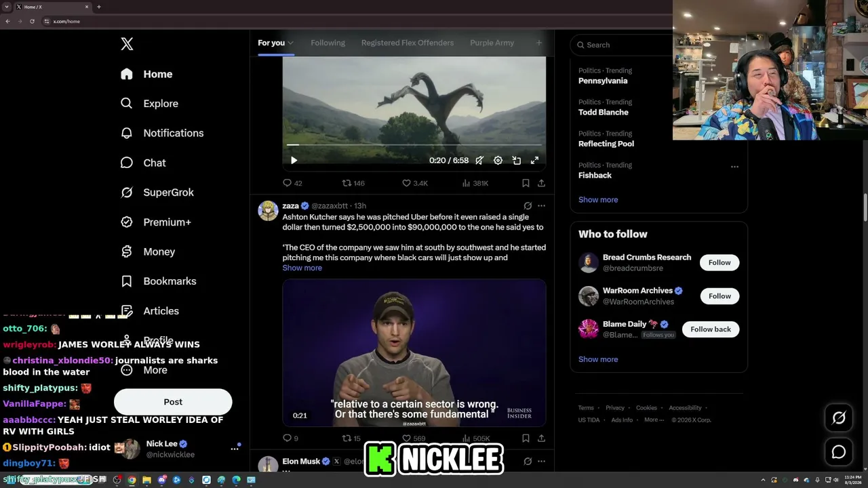Image resolution: width=868 pixels, height=488 pixels.
Task: Click the Grok icon on Elon Musk's post
Action: click(528, 462)
